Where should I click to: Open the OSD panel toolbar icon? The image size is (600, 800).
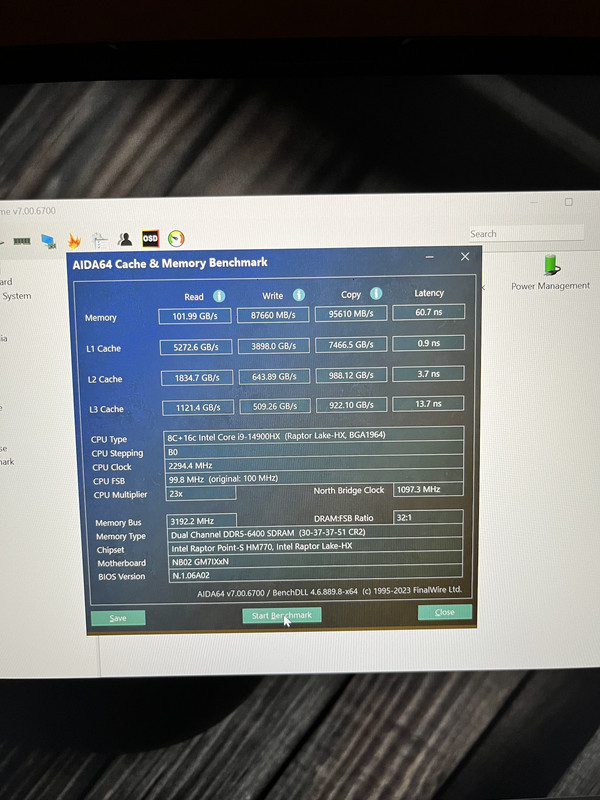pyautogui.click(x=150, y=238)
